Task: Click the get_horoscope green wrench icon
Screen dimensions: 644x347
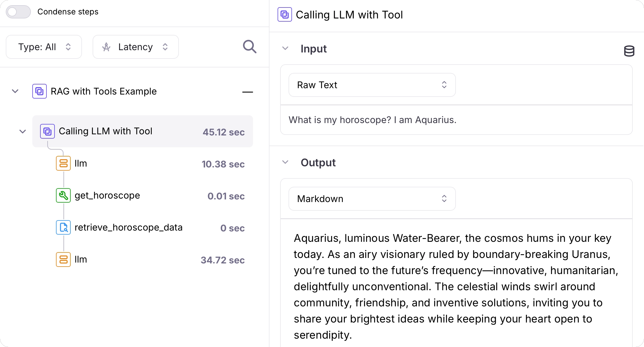Action: (x=63, y=195)
